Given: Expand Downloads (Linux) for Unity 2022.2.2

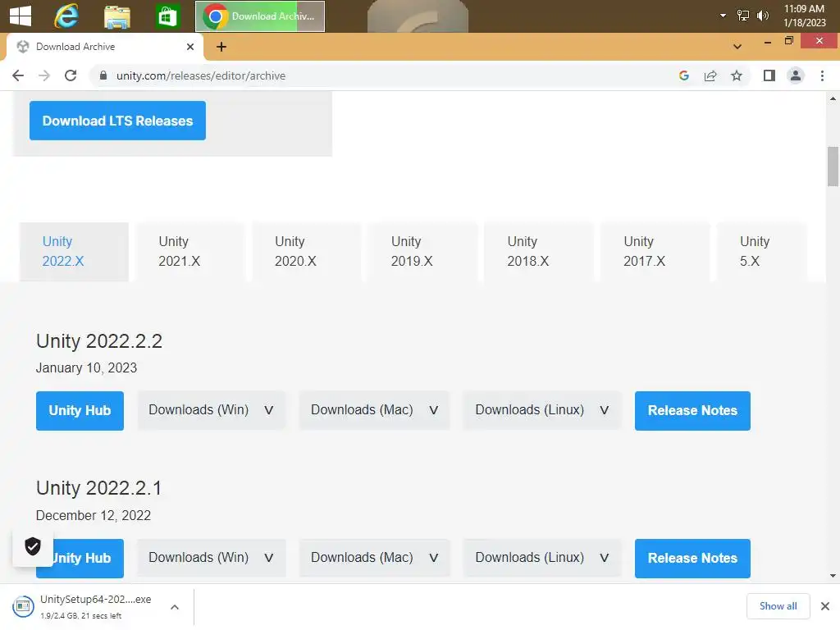Looking at the screenshot, I should click(x=542, y=410).
